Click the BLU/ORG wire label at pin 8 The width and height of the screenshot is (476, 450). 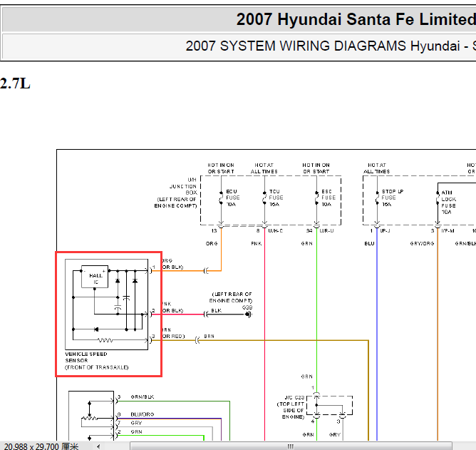(142, 414)
